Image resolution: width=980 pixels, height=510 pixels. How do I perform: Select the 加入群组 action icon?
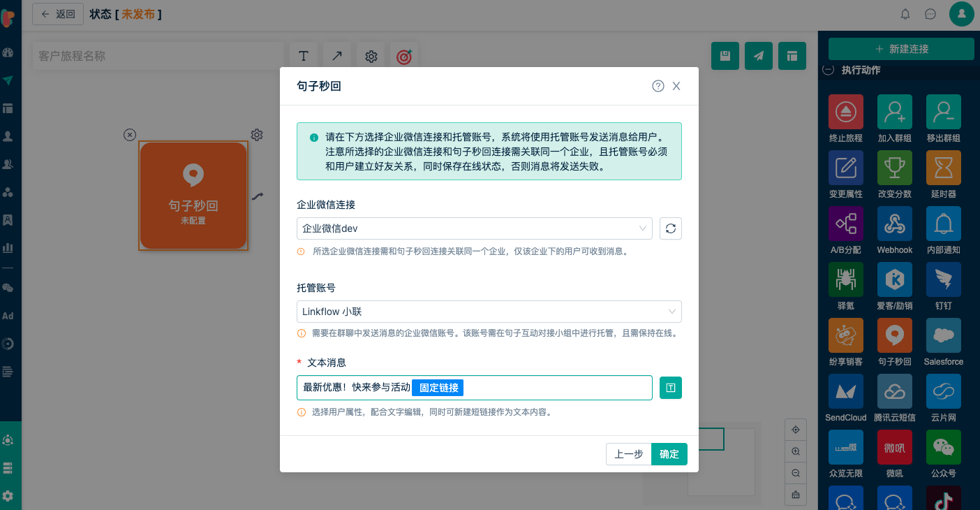(x=895, y=112)
